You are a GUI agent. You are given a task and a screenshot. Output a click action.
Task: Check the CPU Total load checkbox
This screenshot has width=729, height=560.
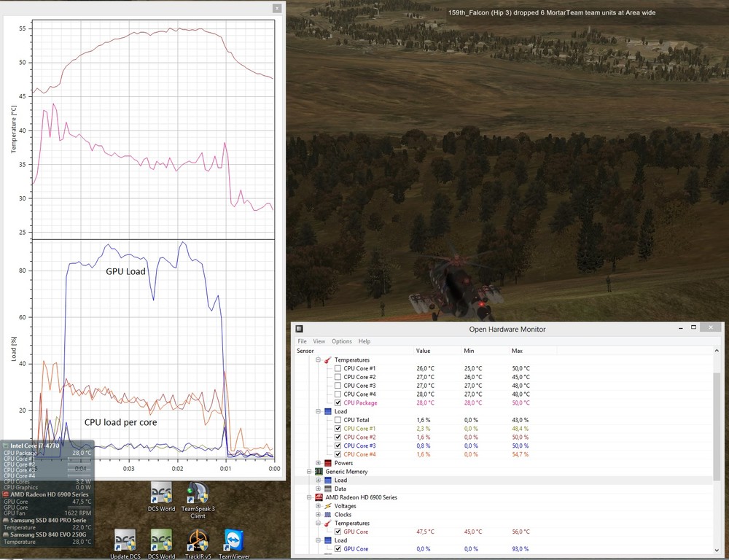[338, 420]
